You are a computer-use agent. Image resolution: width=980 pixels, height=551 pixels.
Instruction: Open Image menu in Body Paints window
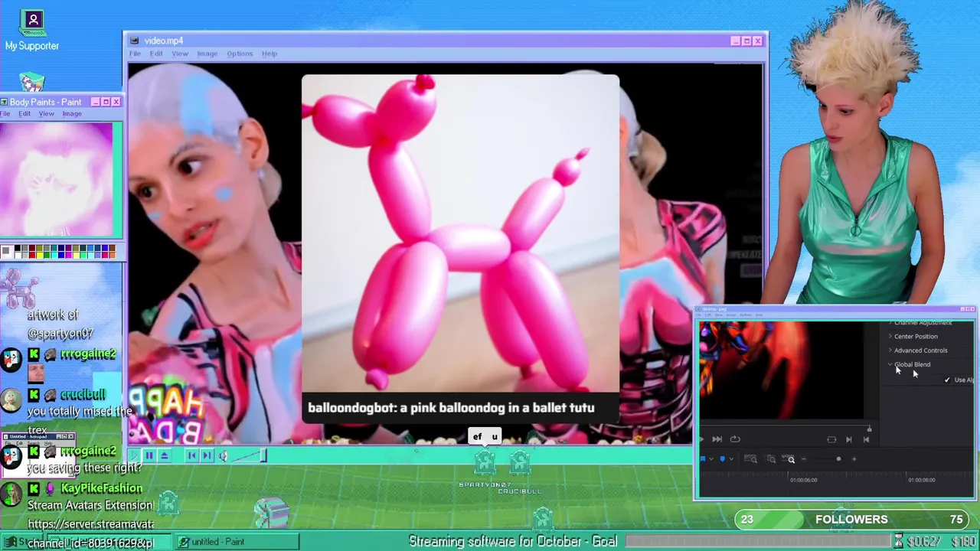72,114
